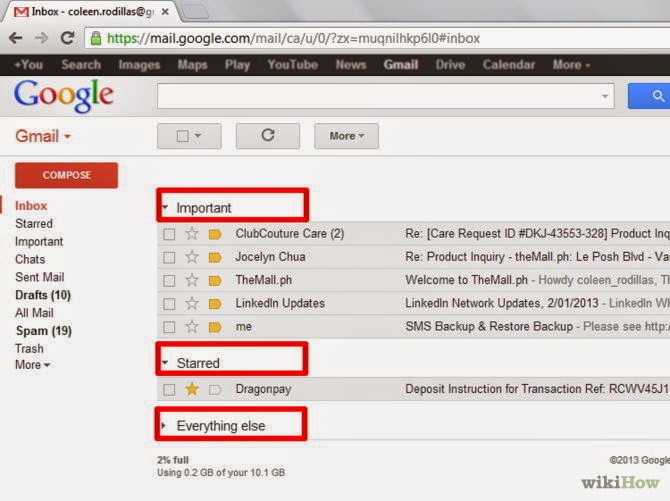
Task: Click the COMPOSE button
Action: click(x=66, y=175)
